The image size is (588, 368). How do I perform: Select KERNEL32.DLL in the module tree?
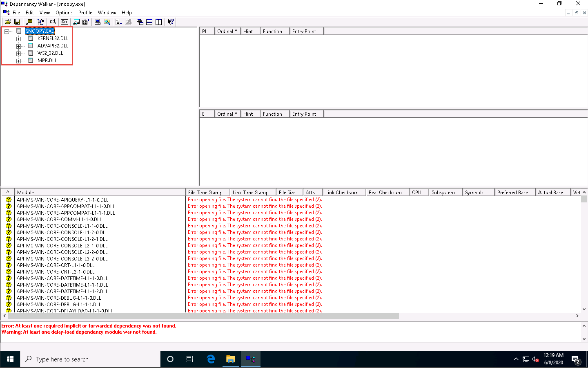[53, 38]
